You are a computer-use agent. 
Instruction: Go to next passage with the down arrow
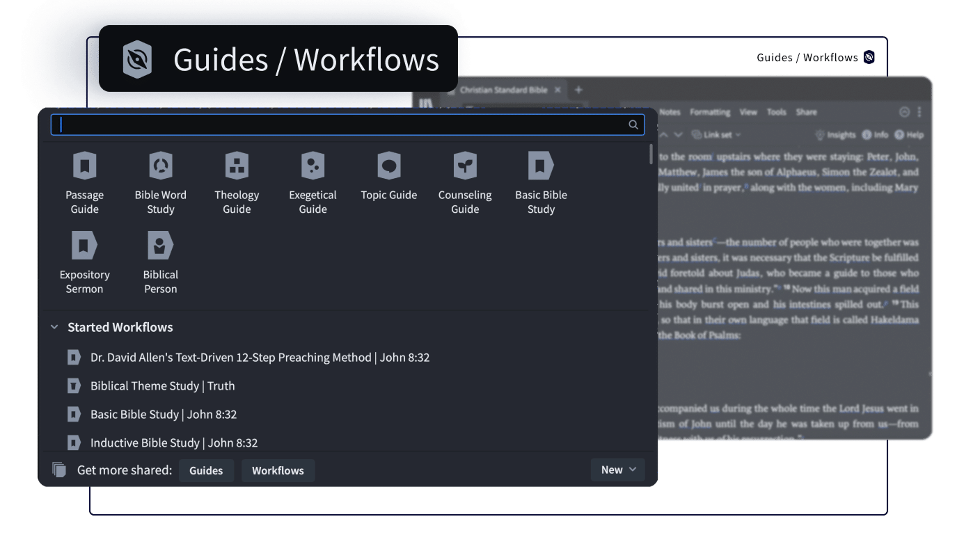point(678,134)
